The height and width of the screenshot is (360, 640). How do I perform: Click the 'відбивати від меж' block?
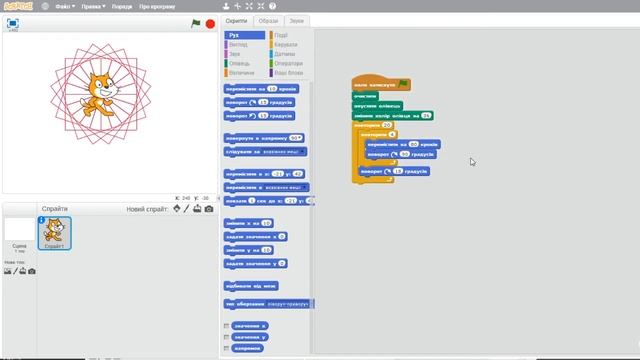[x=251, y=286]
